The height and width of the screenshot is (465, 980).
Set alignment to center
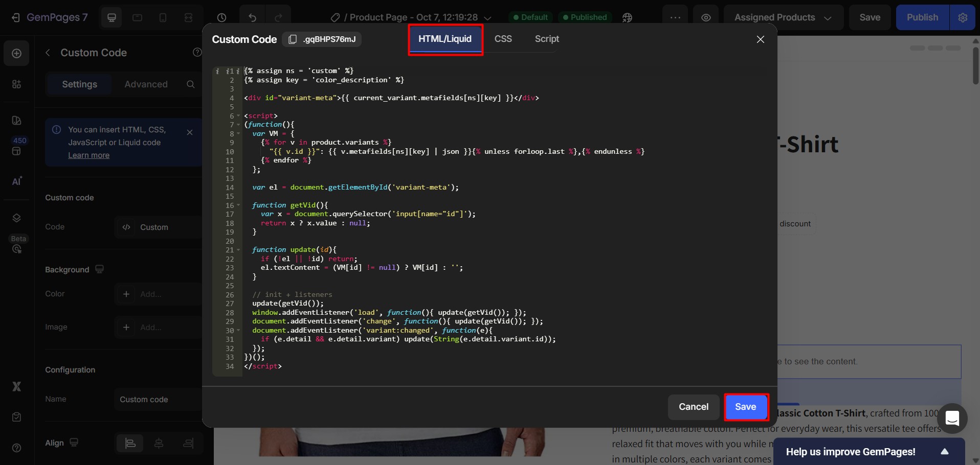(x=159, y=443)
